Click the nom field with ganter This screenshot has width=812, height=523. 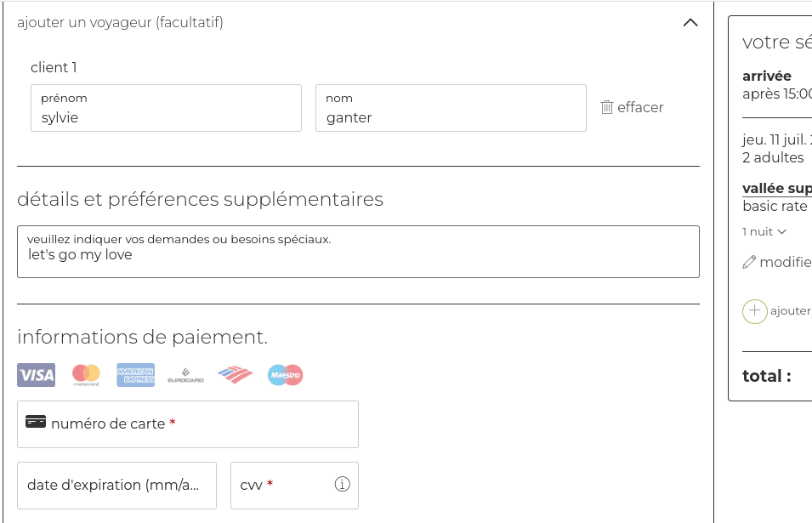451,108
